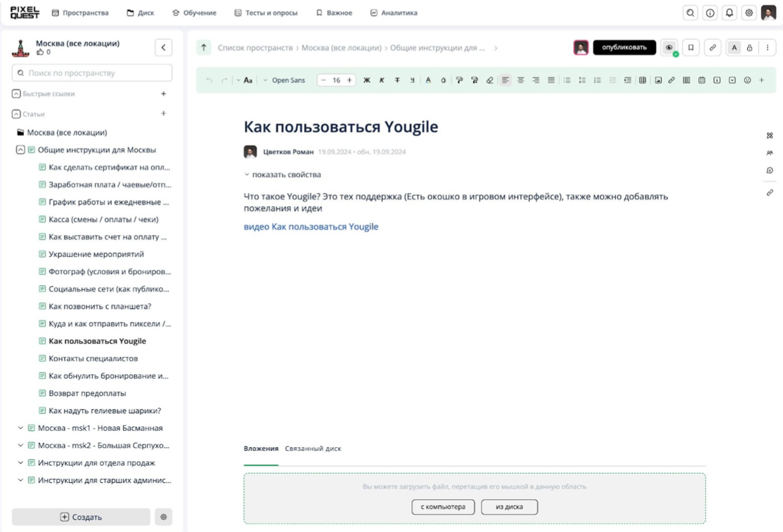
Task: Open the font color (A) picker
Action: [428, 80]
